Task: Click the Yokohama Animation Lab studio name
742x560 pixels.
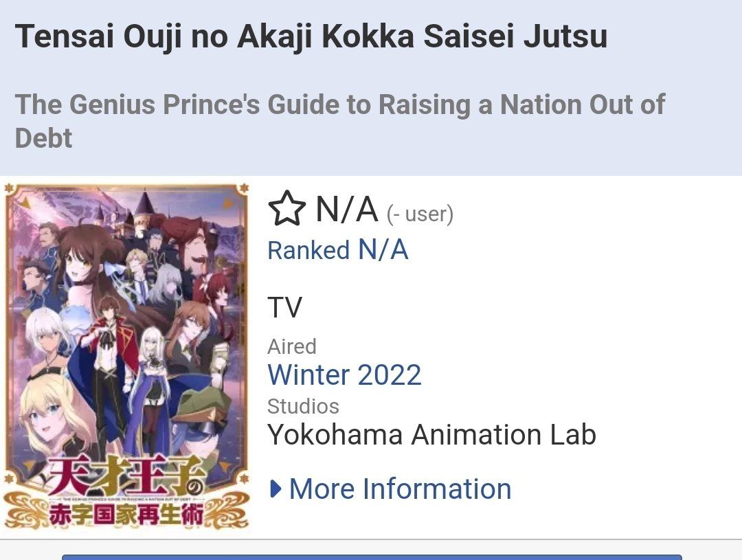Action: 431,435
